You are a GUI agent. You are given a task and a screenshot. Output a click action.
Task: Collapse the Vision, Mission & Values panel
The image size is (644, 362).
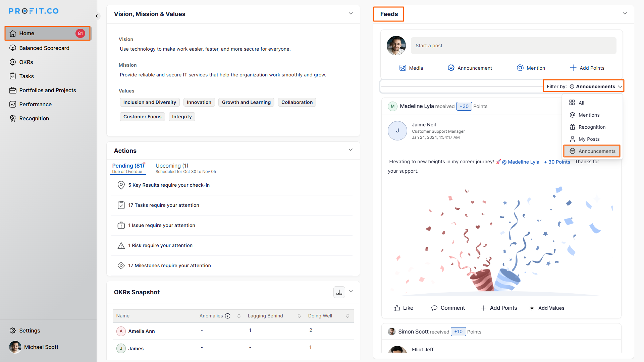351,13
